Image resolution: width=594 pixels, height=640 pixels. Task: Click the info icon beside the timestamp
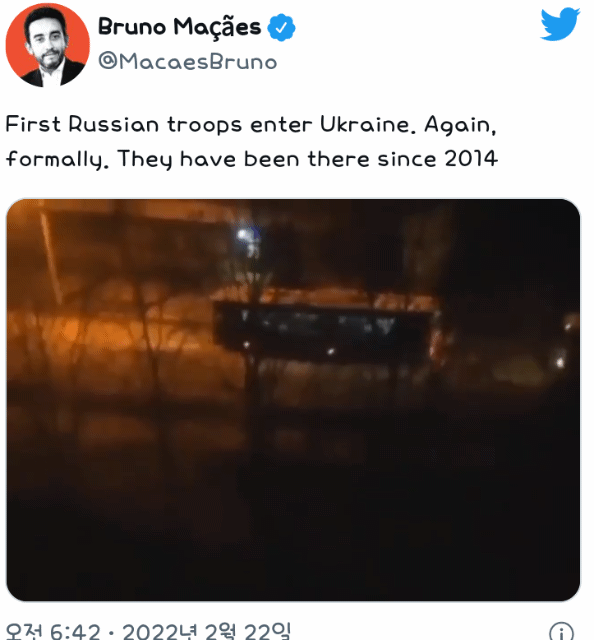click(561, 631)
